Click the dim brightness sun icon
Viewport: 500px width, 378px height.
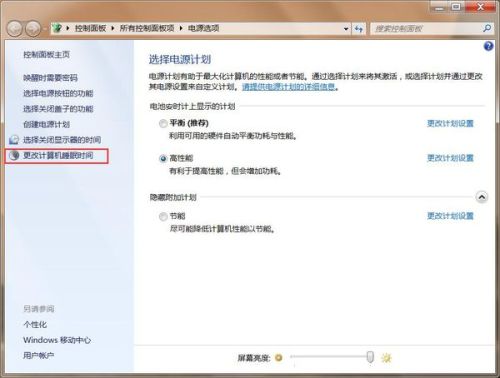pos(279,358)
